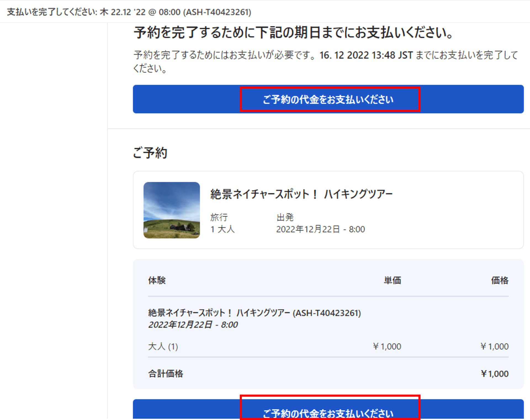Click the 価格 column header
This screenshot has width=530, height=420.
[x=499, y=280]
